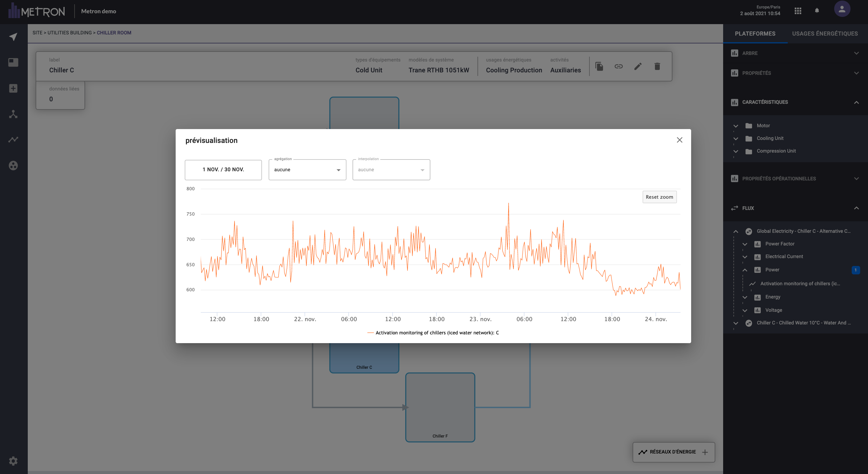The height and width of the screenshot is (474, 868).
Task: Open the apps grid icon
Action: (798, 11)
